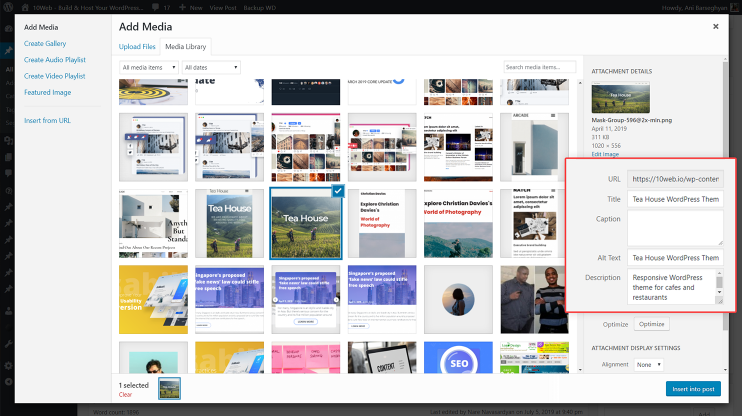Screen dimensions: 742x416
Task: Click the Search media items field
Action: click(x=539, y=67)
